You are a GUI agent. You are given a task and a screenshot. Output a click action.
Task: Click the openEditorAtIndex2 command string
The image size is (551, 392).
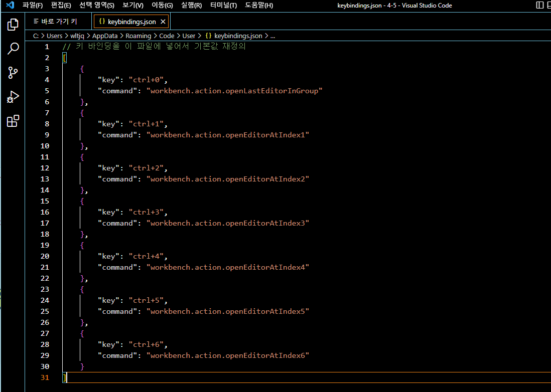point(228,179)
